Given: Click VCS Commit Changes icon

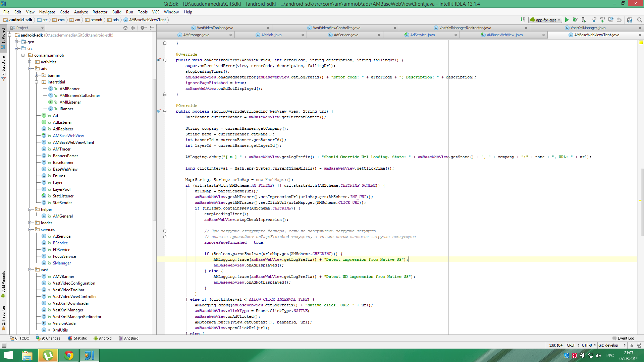Looking at the screenshot, I should point(602,20).
